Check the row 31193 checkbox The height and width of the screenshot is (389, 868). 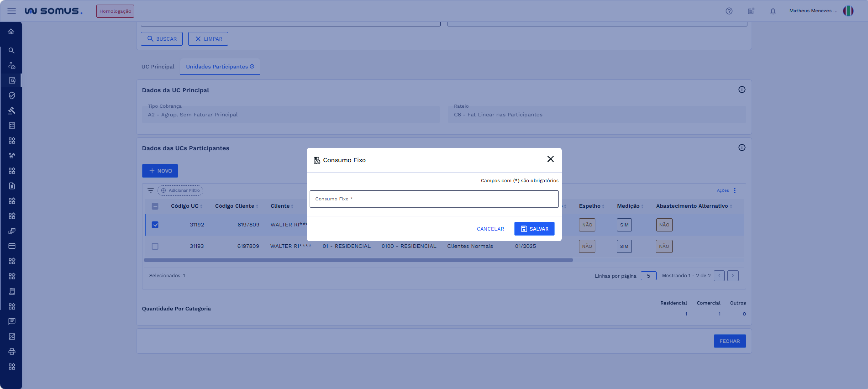(155, 246)
